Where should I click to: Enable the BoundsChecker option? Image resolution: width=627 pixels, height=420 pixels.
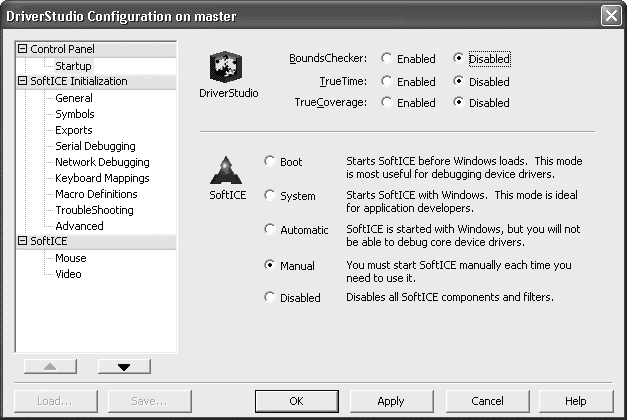[386, 59]
